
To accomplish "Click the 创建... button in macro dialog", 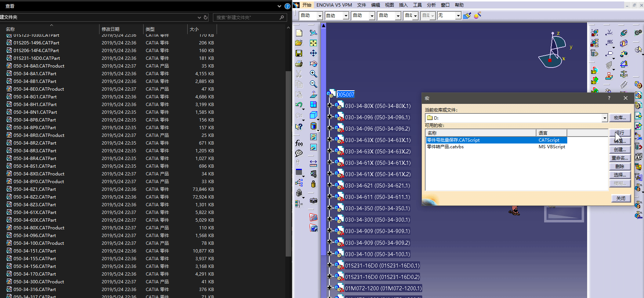I will coord(620,150).
